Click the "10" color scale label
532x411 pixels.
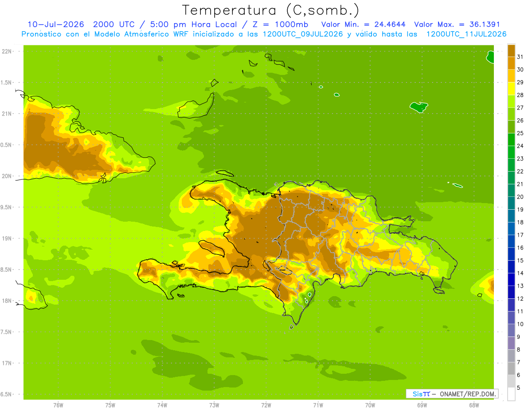[x=520, y=324]
